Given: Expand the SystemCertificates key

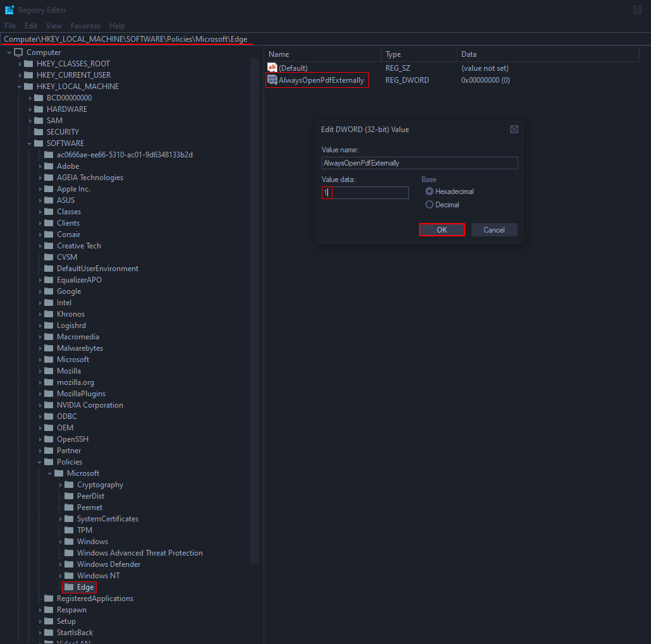Looking at the screenshot, I should pyautogui.click(x=60, y=519).
